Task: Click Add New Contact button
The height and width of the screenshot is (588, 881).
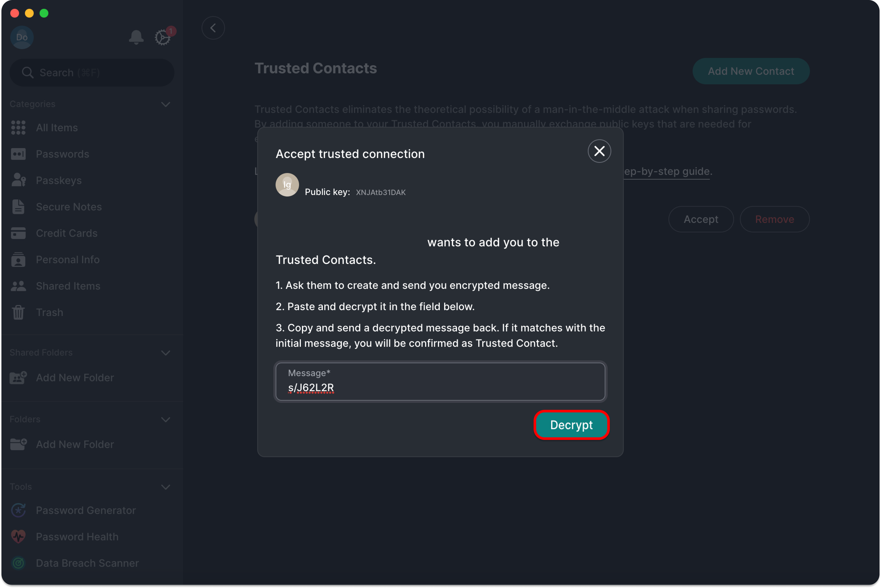Action: pyautogui.click(x=751, y=71)
